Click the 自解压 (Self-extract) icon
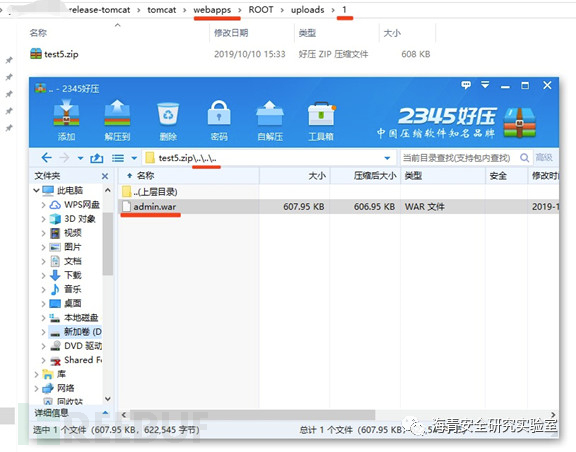 coord(270,120)
